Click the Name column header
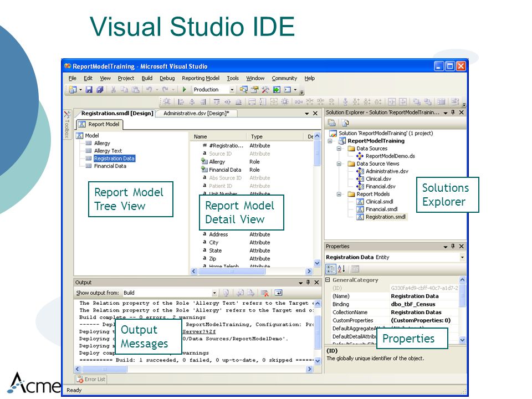Viewport: 532px width, 399px height. (x=219, y=136)
